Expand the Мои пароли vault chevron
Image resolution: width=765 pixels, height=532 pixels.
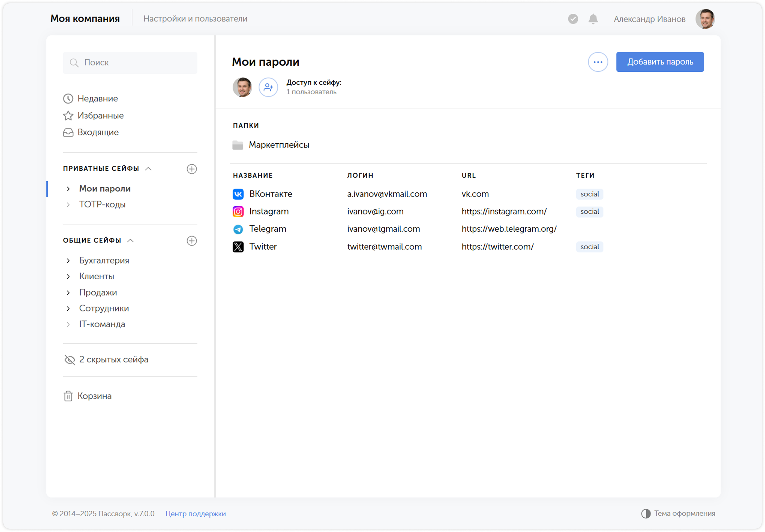pyautogui.click(x=68, y=189)
